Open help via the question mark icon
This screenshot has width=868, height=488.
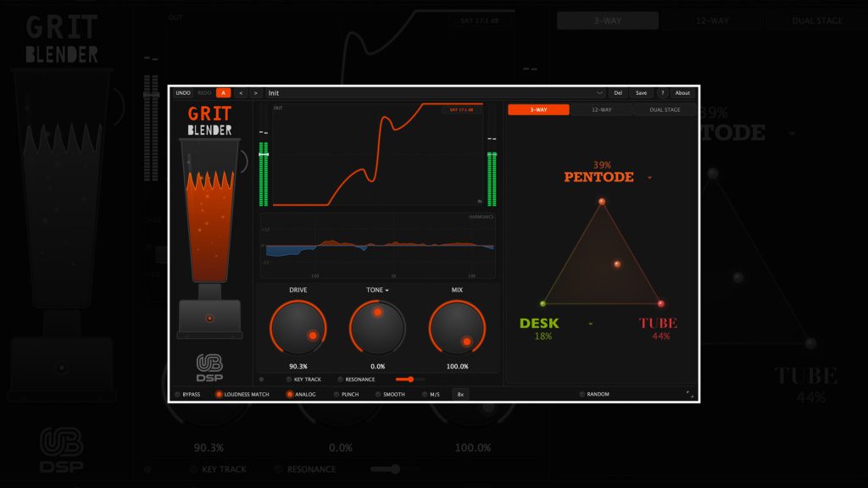(x=662, y=93)
